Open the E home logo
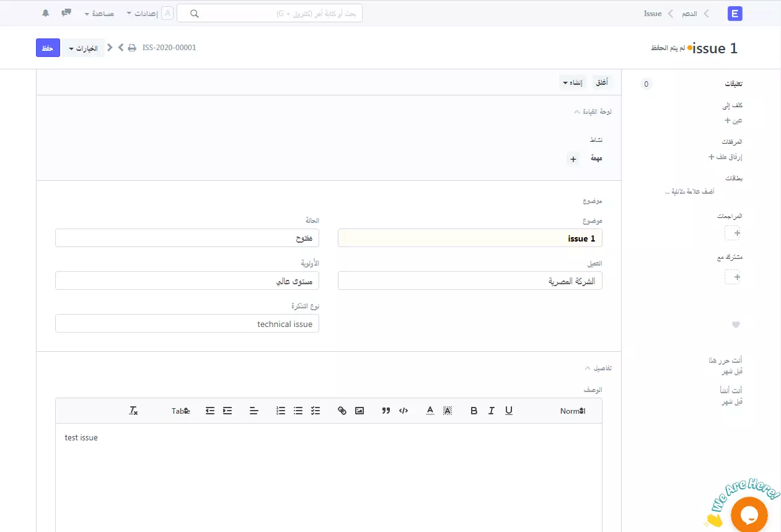Screen dimensions: 781x532 coord(735,14)
